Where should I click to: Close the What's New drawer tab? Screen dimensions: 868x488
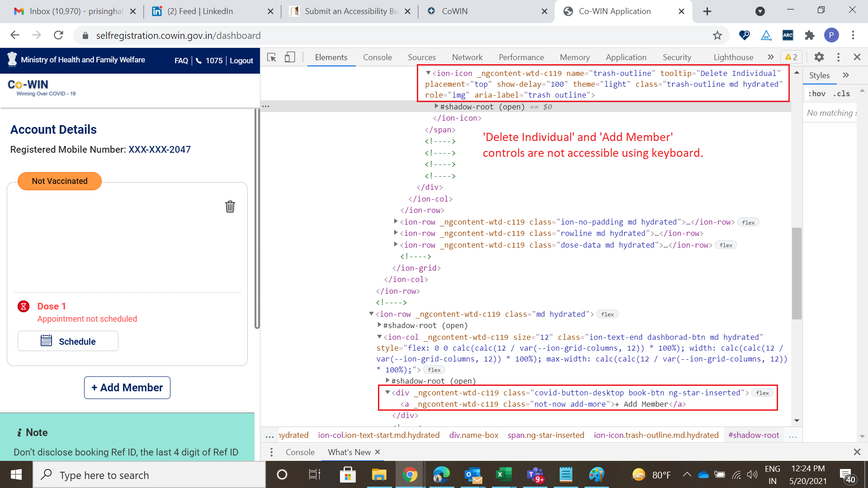pos(377,452)
